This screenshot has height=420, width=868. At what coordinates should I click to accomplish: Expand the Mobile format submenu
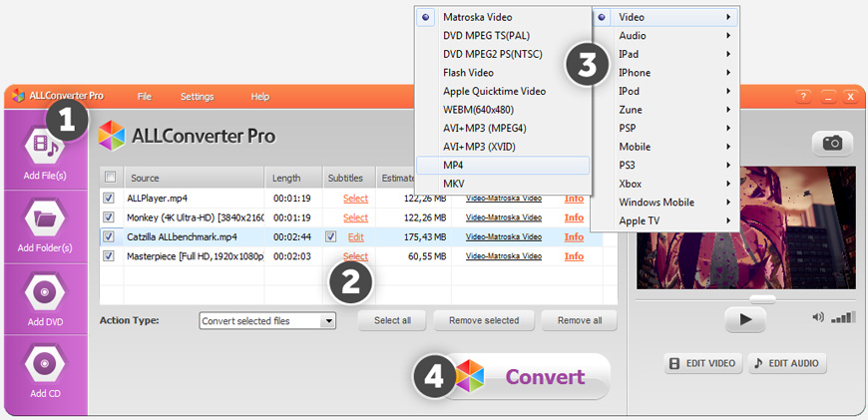click(665, 147)
